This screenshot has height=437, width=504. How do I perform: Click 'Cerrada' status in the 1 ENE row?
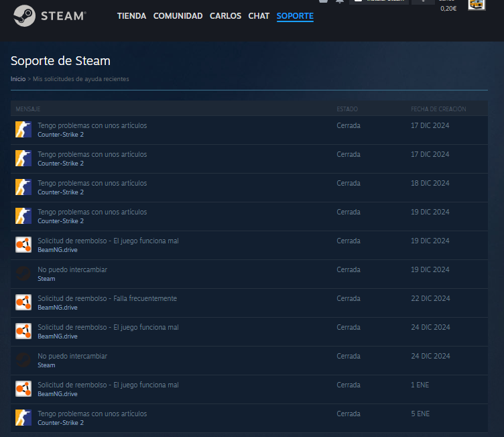pyautogui.click(x=349, y=385)
